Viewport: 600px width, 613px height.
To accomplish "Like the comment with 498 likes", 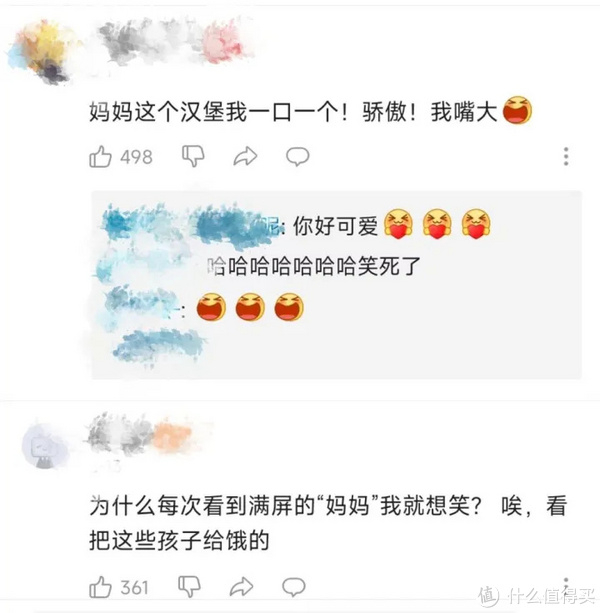I will (100, 156).
